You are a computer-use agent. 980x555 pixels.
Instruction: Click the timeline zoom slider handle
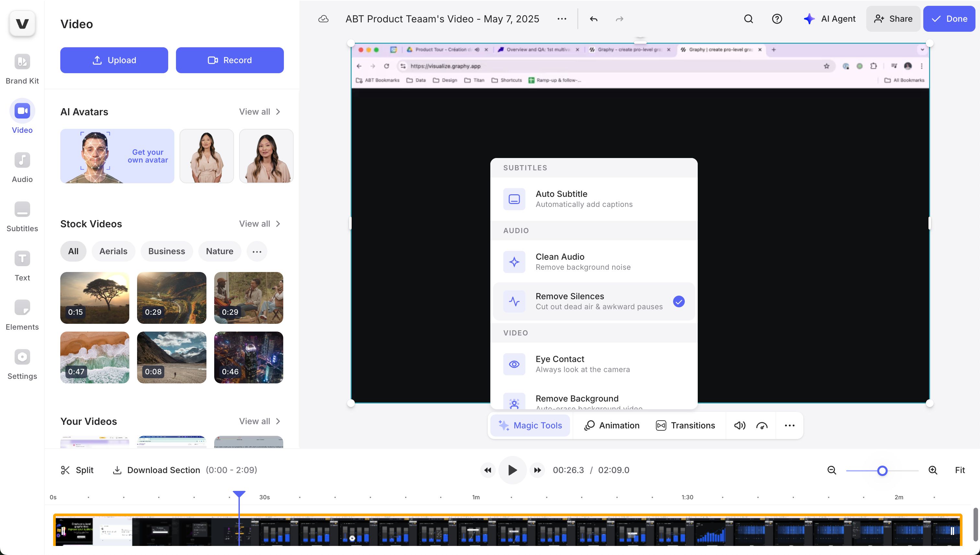pyautogui.click(x=882, y=471)
